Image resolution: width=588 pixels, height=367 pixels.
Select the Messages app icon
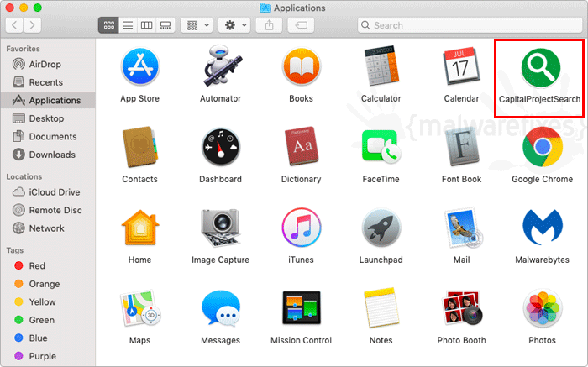pyautogui.click(x=221, y=308)
